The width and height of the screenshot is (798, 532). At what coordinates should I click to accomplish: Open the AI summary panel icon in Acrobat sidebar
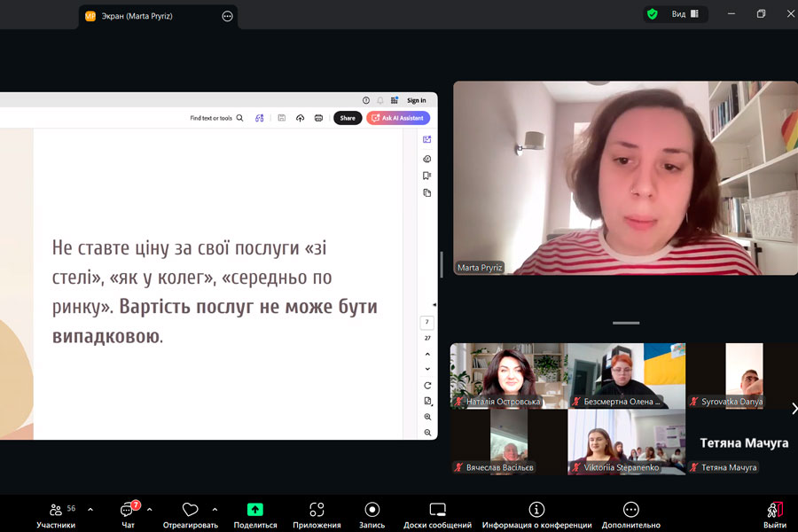(x=427, y=139)
